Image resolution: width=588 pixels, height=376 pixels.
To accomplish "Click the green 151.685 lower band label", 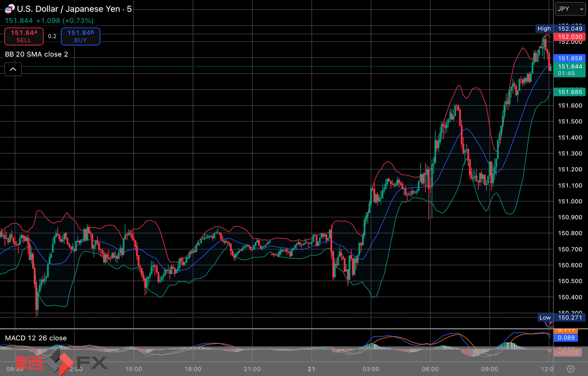I will pyautogui.click(x=569, y=92).
